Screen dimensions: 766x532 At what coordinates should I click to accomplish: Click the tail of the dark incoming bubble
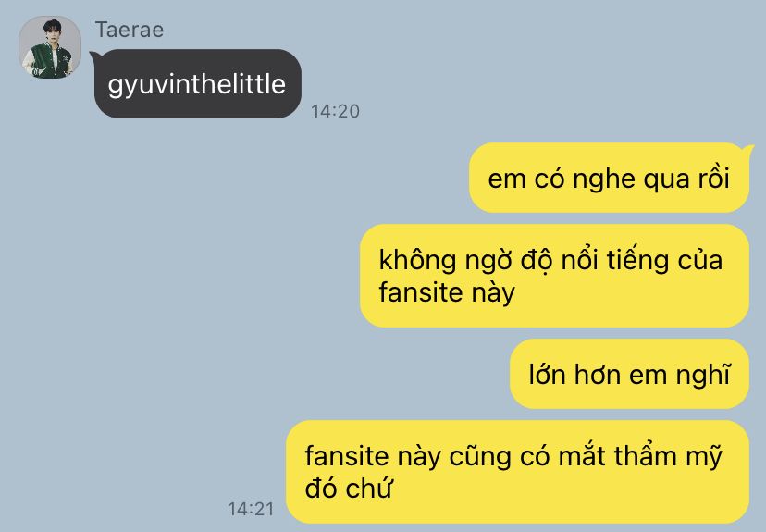pos(93,56)
